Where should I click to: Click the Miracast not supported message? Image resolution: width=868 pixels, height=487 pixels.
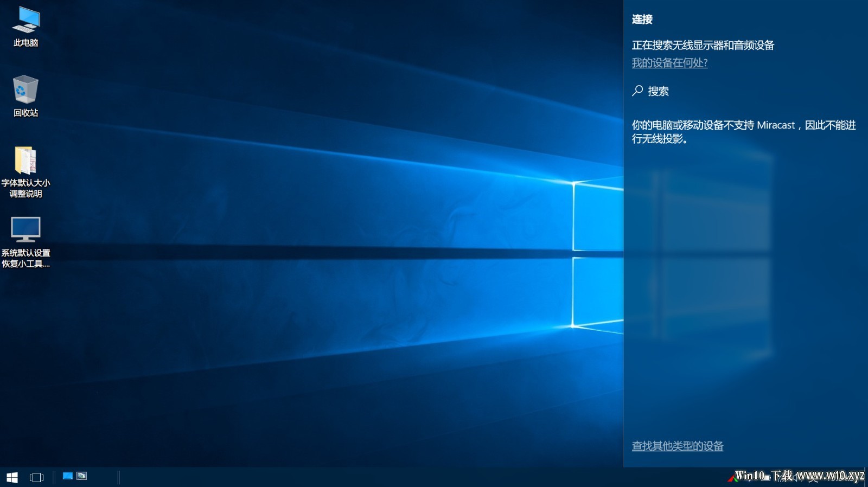click(x=744, y=132)
